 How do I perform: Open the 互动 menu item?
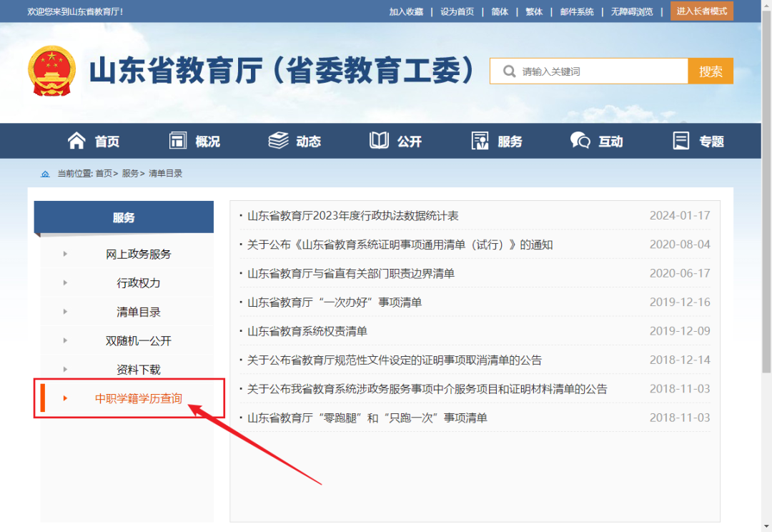610,142
